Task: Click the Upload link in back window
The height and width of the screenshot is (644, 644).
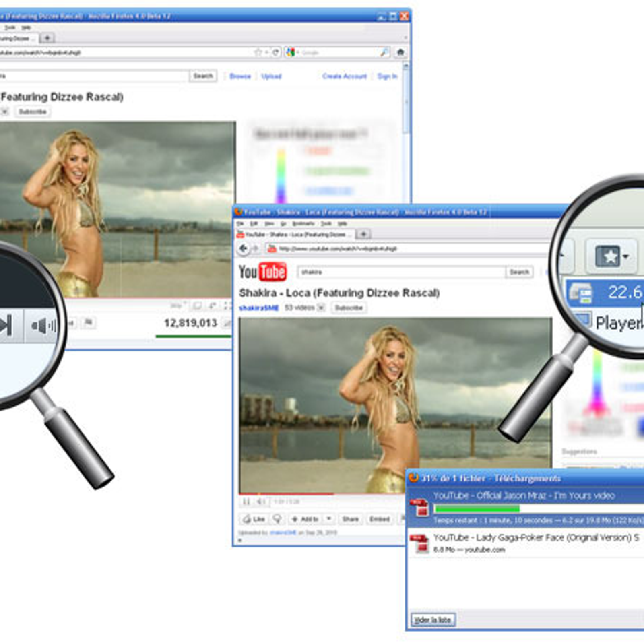Action: 271,76
